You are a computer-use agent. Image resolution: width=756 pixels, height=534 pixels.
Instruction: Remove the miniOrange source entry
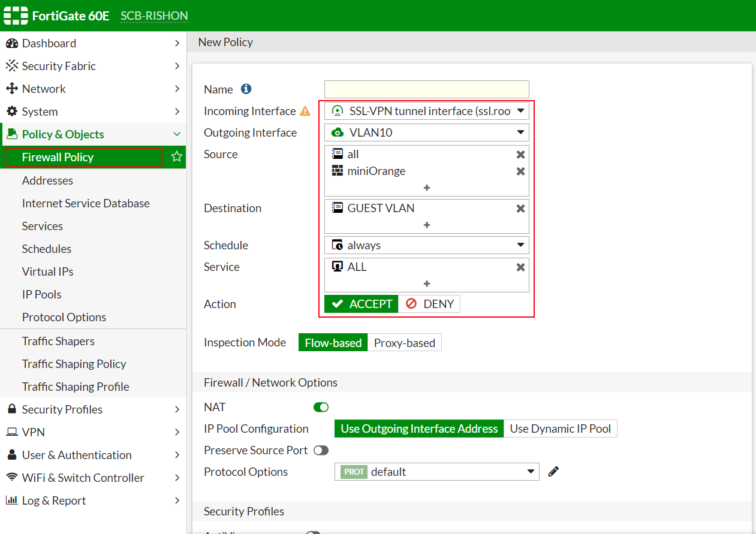(x=520, y=171)
